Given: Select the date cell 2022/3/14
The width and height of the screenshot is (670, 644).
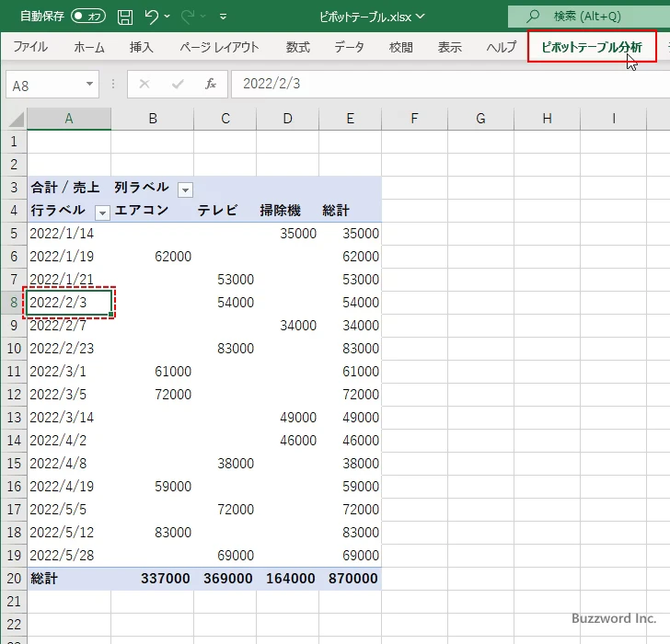Looking at the screenshot, I should coord(69,418).
